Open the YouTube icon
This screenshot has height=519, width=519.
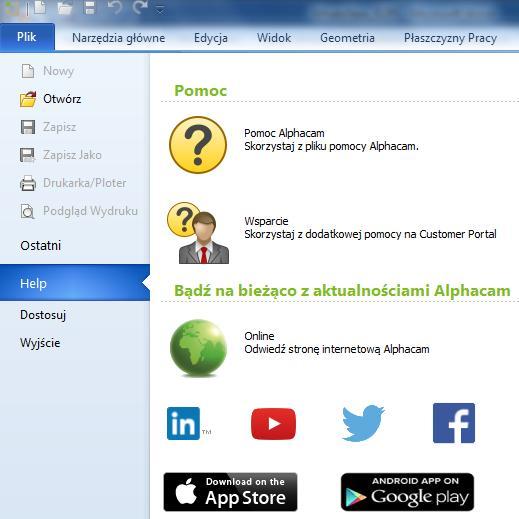point(273,424)
